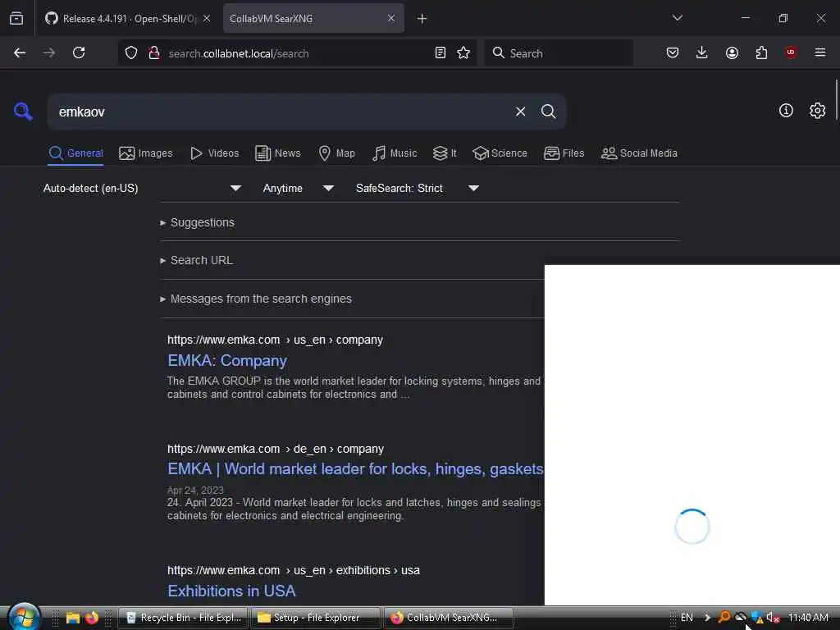Click the forward navigation arrow
The image size is (840, 630).
(49, 52)
